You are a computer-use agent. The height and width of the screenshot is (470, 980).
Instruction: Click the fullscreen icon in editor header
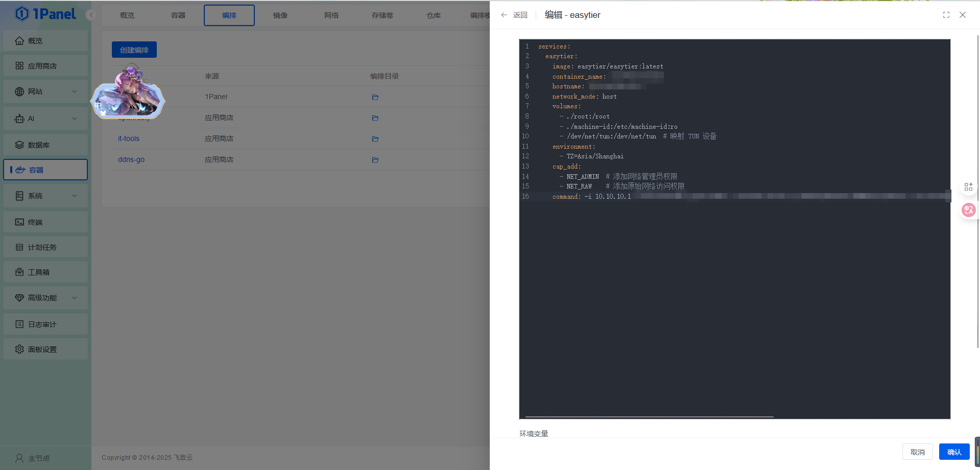pos(946,15)
